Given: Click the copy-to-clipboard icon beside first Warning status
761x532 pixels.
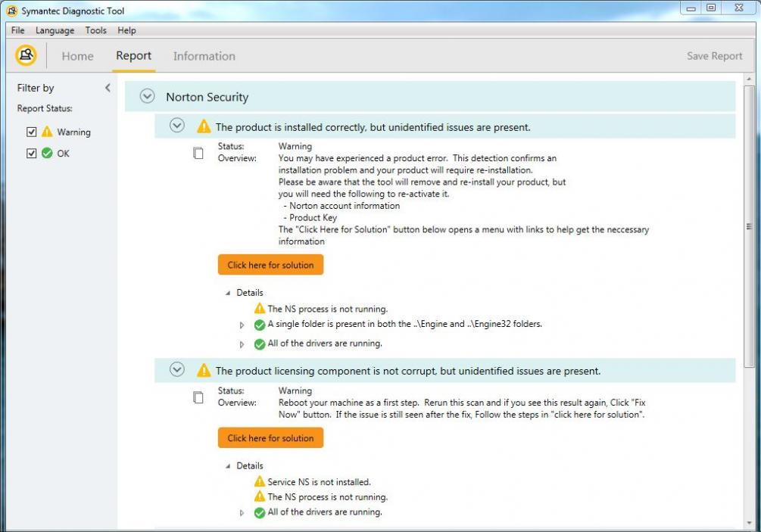Looking at the screenshot, I should point(198,152).
